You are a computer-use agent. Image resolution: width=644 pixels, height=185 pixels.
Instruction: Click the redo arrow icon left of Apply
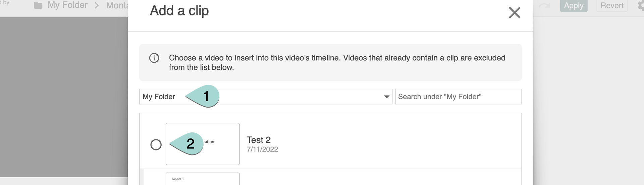pos(545,6)
